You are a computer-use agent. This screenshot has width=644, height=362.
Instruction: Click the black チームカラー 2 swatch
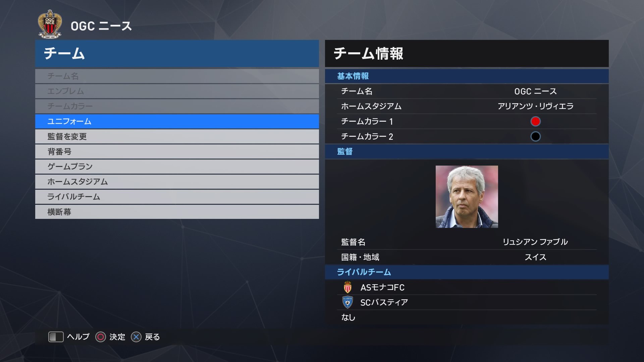(x=536, y=136)
